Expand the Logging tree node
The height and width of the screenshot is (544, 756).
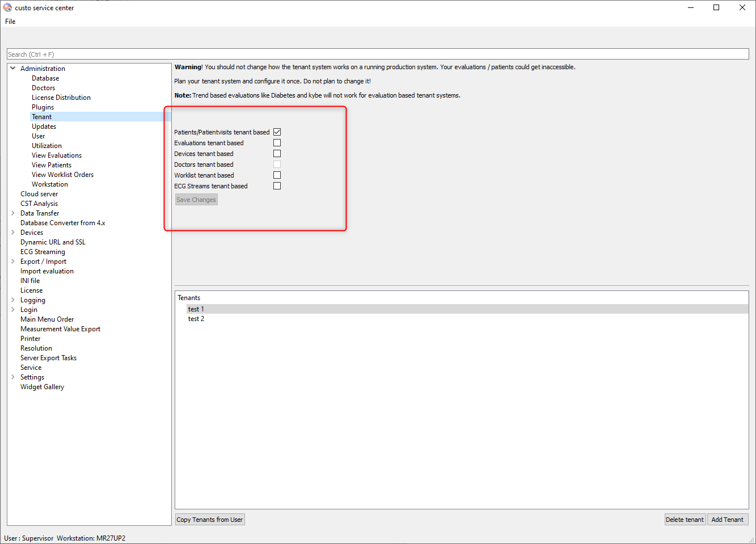pos(13,300)
